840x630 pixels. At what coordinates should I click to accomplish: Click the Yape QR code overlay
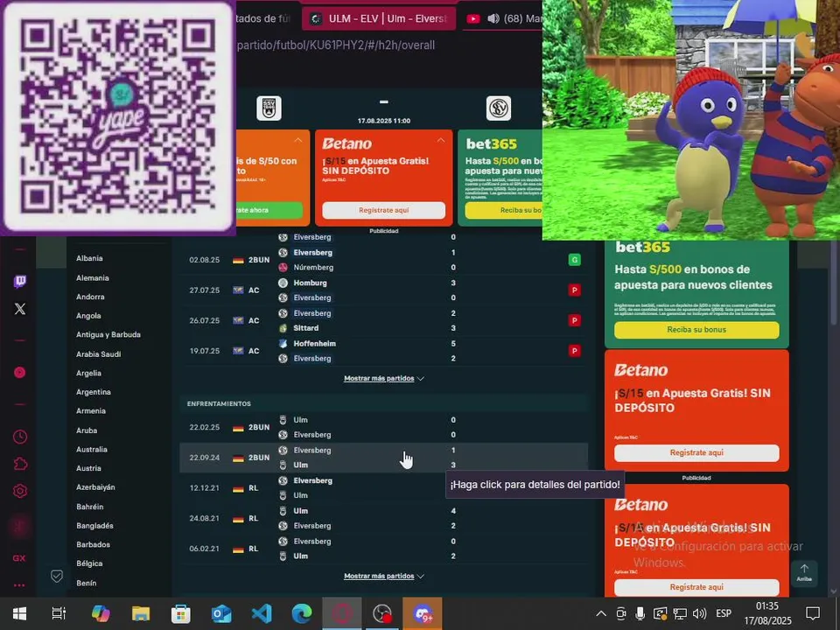118,116
